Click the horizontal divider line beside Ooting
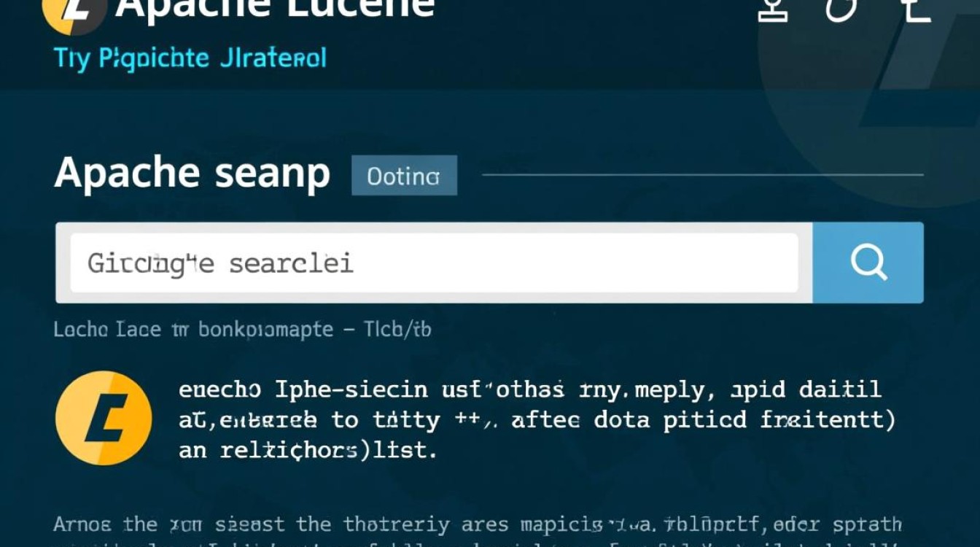Screen dimensions: 980x547 (x=703, y=175)
